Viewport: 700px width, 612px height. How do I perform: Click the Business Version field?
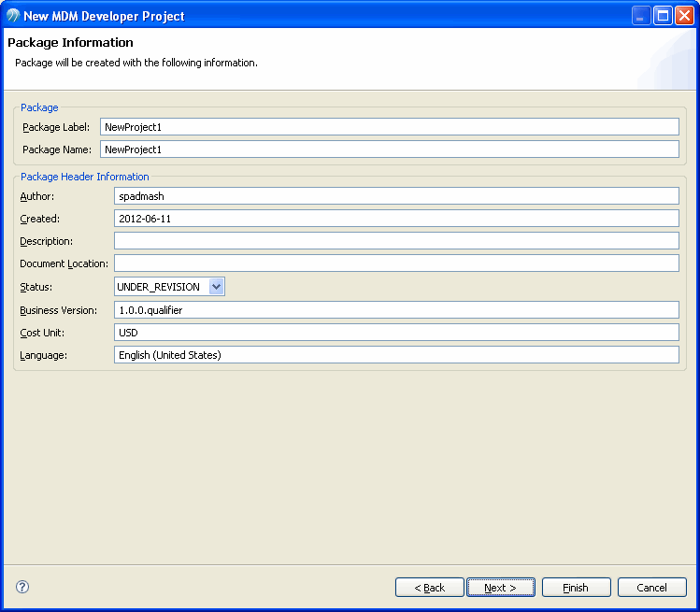(x=396, y=310)
